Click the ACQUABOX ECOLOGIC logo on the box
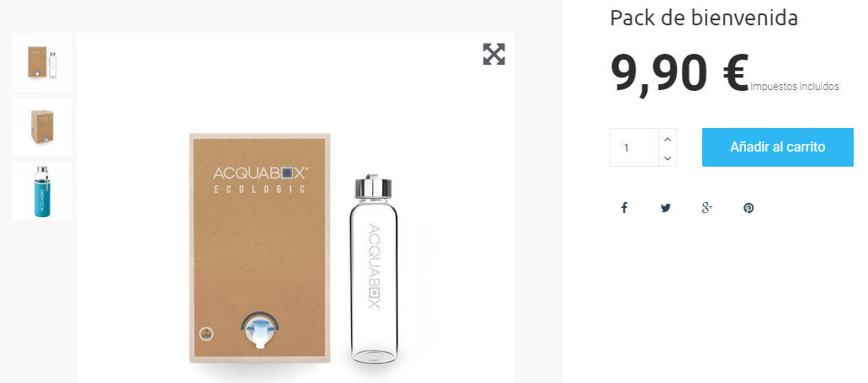The height and width of the screenshot is (383, 868). tap(260, 180)
